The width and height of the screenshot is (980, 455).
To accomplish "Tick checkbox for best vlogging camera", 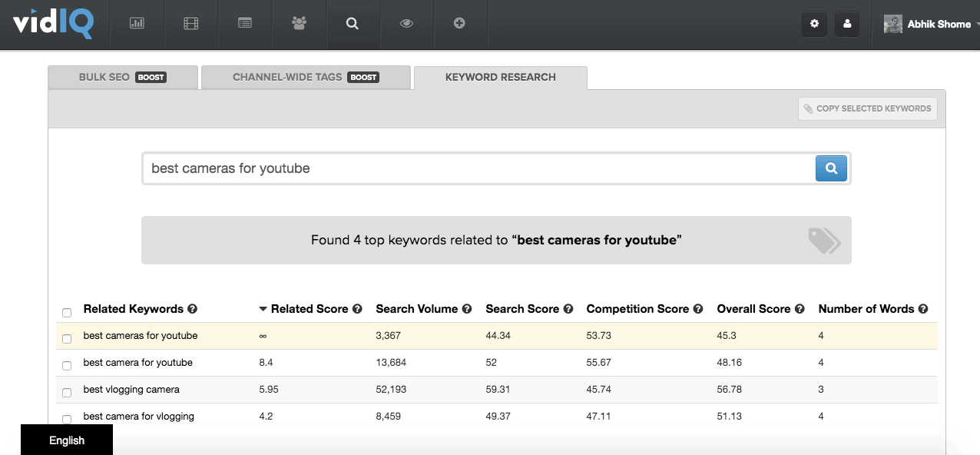I will (x=67, y=393).
